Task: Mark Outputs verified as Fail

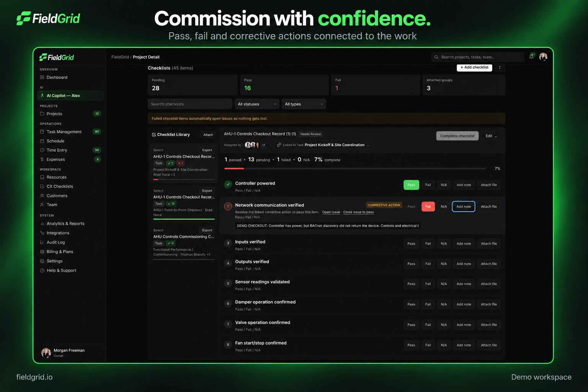Action: (x=428, y=264)
